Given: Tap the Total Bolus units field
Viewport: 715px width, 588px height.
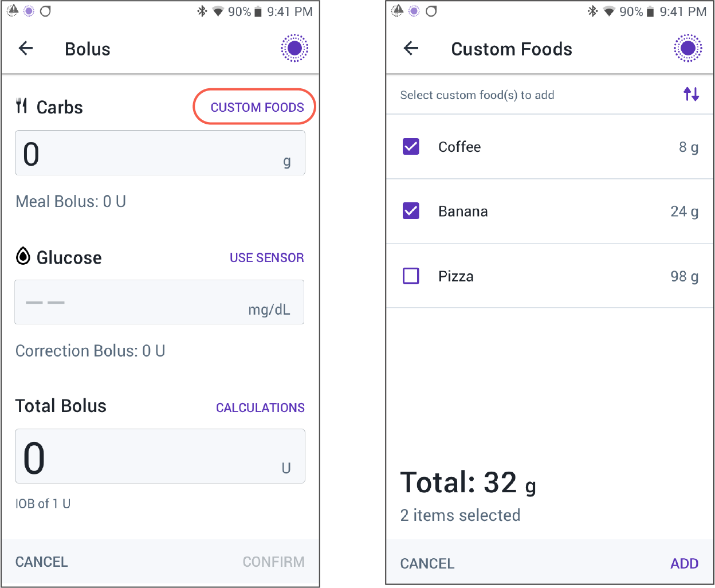Looking at the screenshot, I should [160, 456].
